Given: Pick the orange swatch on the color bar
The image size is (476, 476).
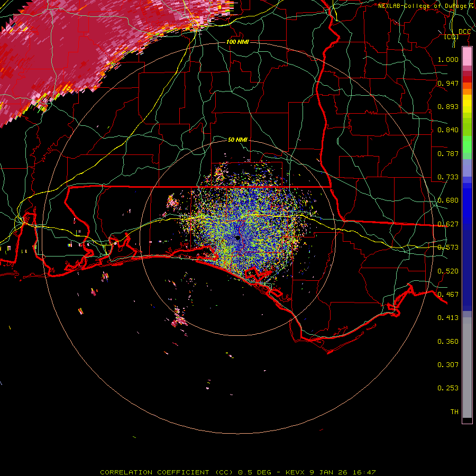Looking at the screenshot, I should tap(467, 91).
